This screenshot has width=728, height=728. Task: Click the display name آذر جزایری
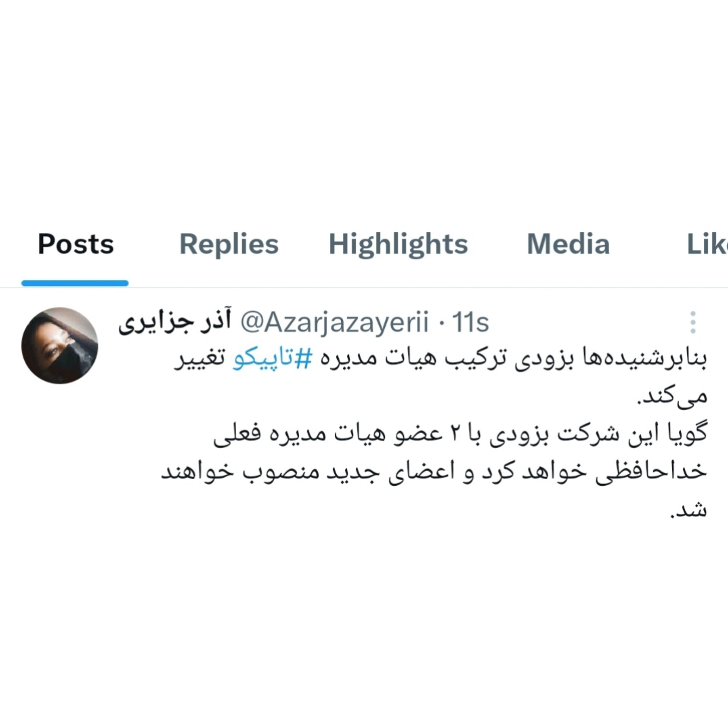click(175, 323)
